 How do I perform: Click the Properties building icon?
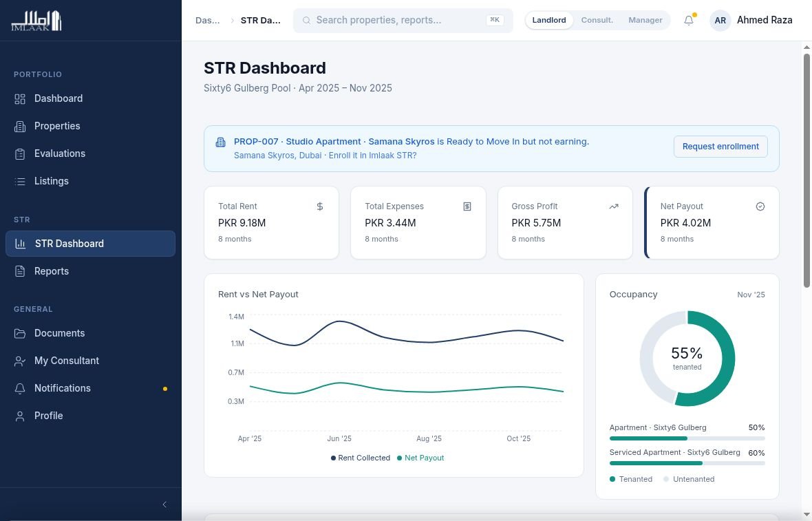(20, 127)
